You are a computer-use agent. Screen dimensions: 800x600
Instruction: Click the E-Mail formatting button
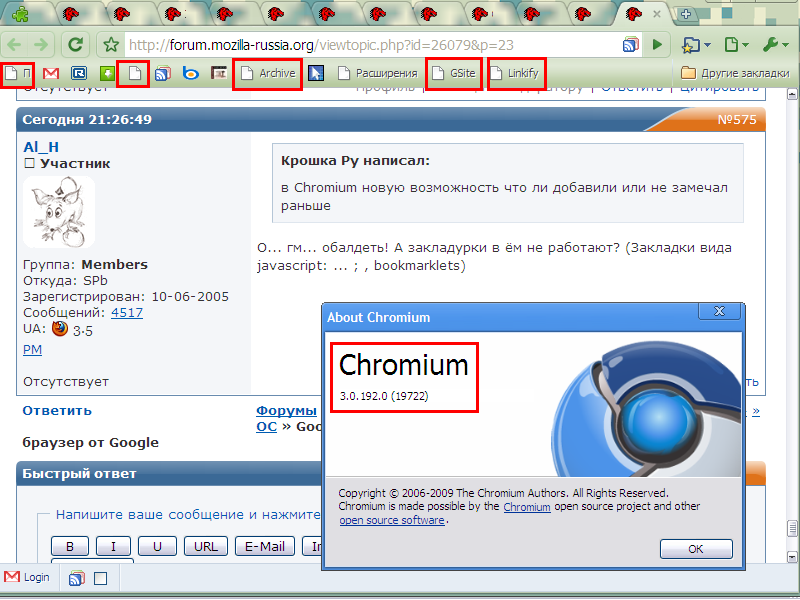(265, 546)
